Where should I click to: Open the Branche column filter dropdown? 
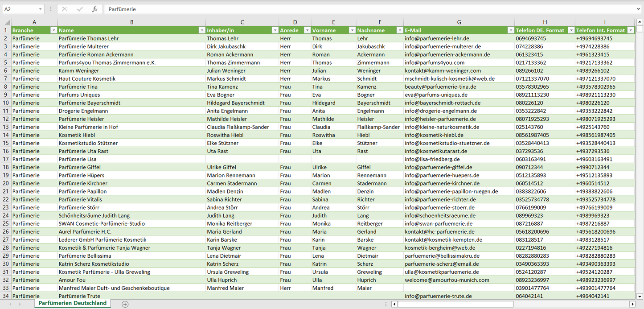coord(53,30)
